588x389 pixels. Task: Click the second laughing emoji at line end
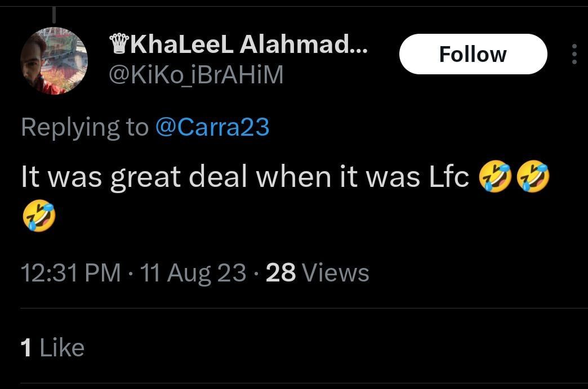tap(532, 177)
